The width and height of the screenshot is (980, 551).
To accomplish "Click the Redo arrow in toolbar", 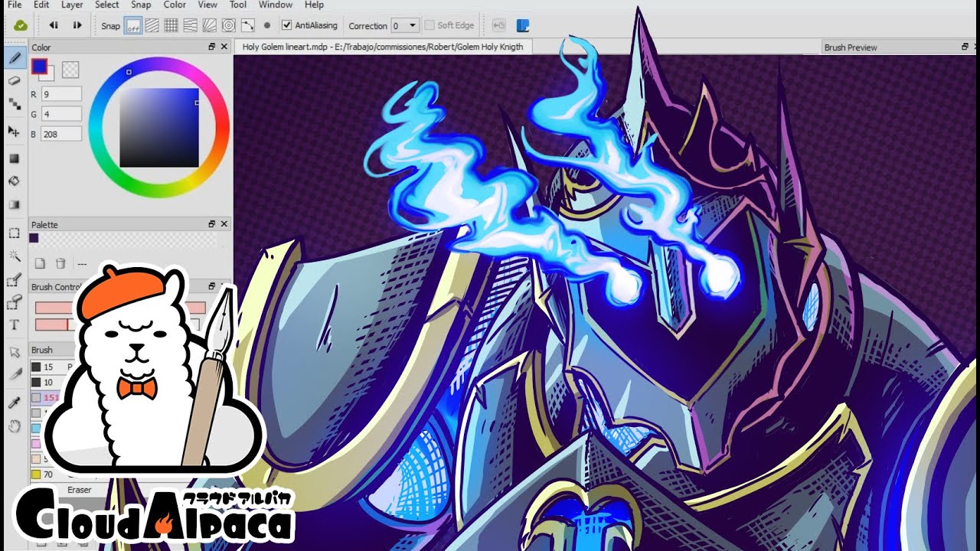I will coord(77,25).
